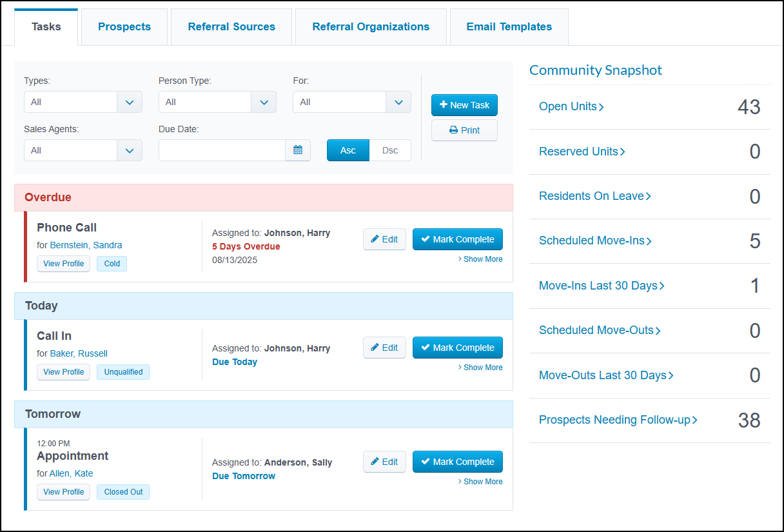Screen dimensions: 784x532
Task: Click the Cold status tag on the Phone Call
Action: coord(112,263)
